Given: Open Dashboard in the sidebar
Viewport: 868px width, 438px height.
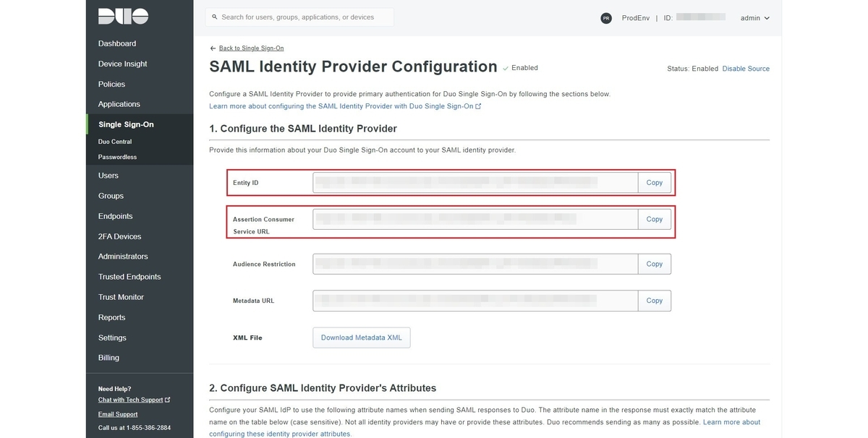Looking at the screenshot, I should pyautogui.click(x=117, y=43).
